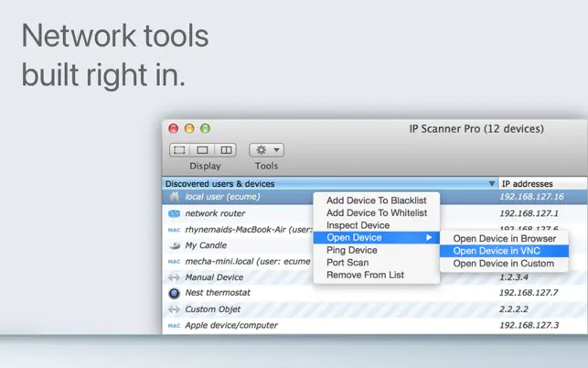Choose Open Device in Browser
Image resolution: width=588 pixels, height=368 pixels.
505,239
